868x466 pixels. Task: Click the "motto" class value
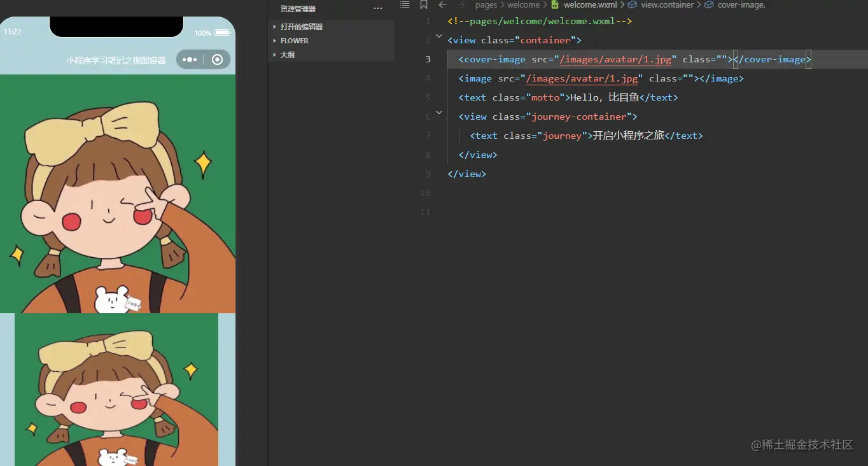point(545,97)
